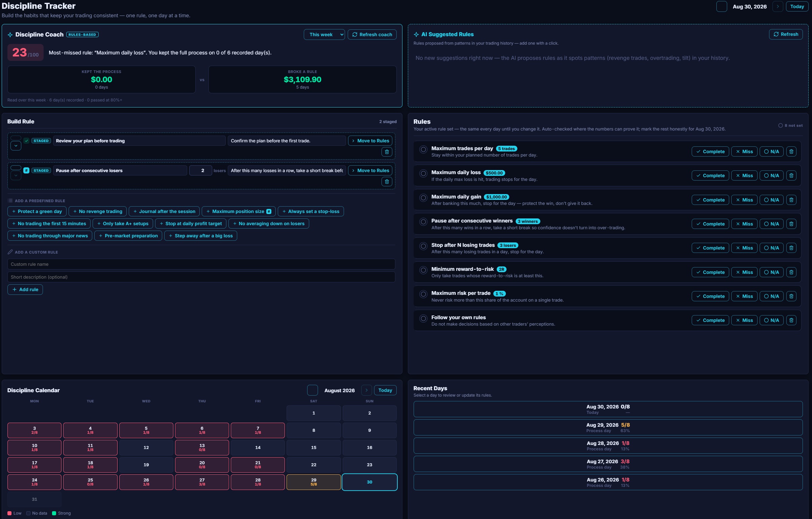Delete the Maximum trades per day rule
This screenshot has width=812, height=519.
click(791, 151)
